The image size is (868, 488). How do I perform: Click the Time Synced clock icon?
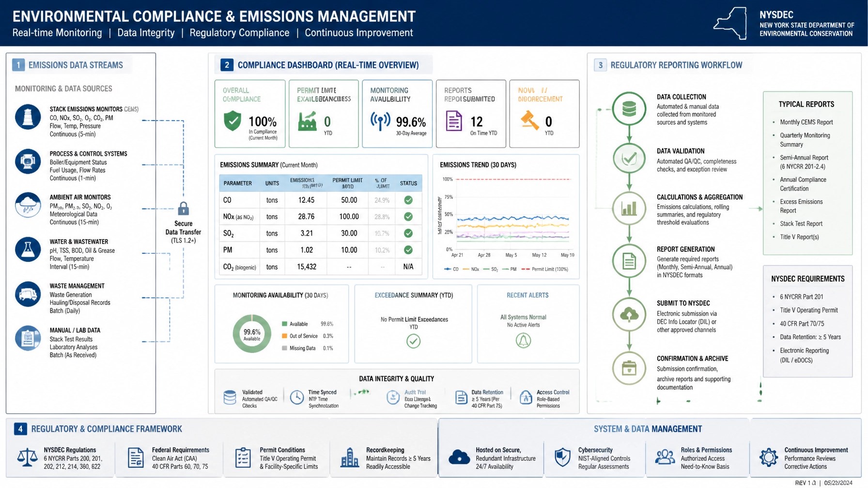[x=296, y=397]
